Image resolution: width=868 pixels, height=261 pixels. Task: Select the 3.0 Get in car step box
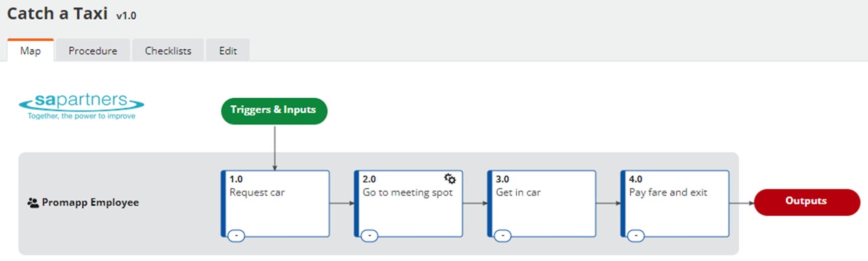tap(542, 209)
